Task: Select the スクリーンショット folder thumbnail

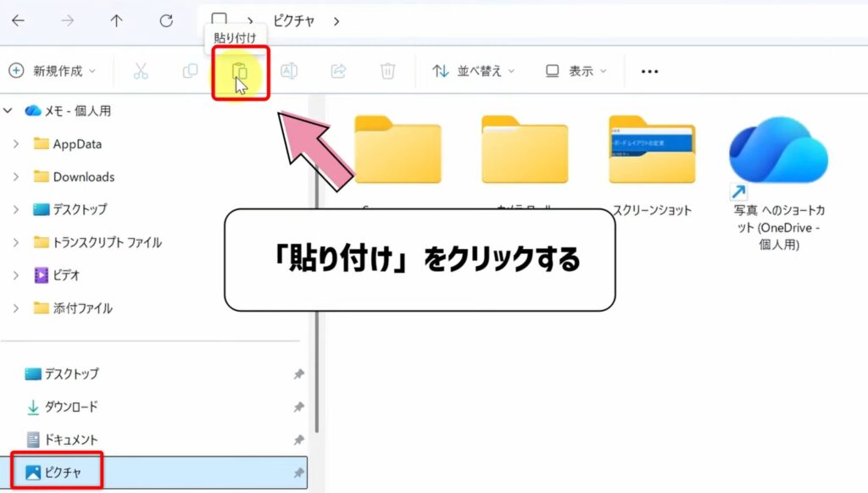Action: point(651,151)
